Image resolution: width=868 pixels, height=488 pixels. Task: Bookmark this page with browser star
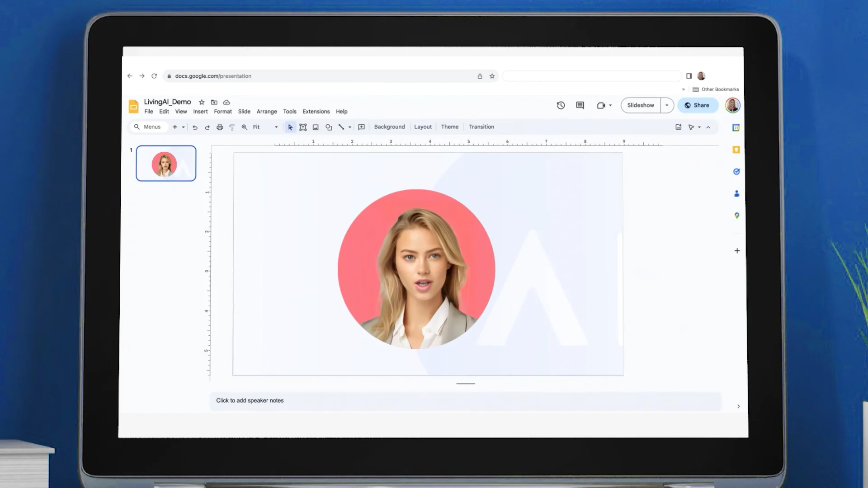(x=492, y=76)
